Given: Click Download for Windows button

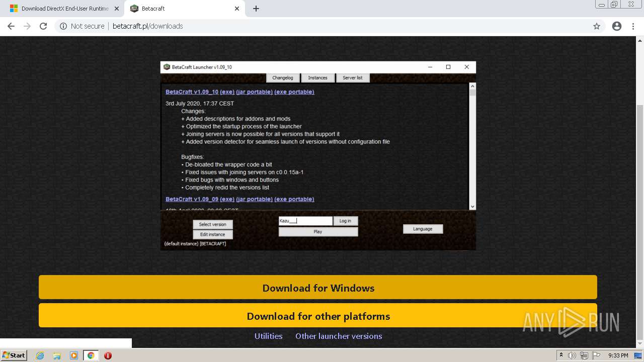Looking at the screenshot, I should click(x=318, y=288).
